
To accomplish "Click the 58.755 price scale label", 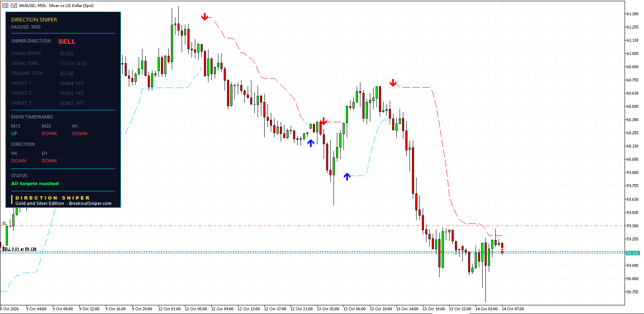I will [x=633, y=292].
